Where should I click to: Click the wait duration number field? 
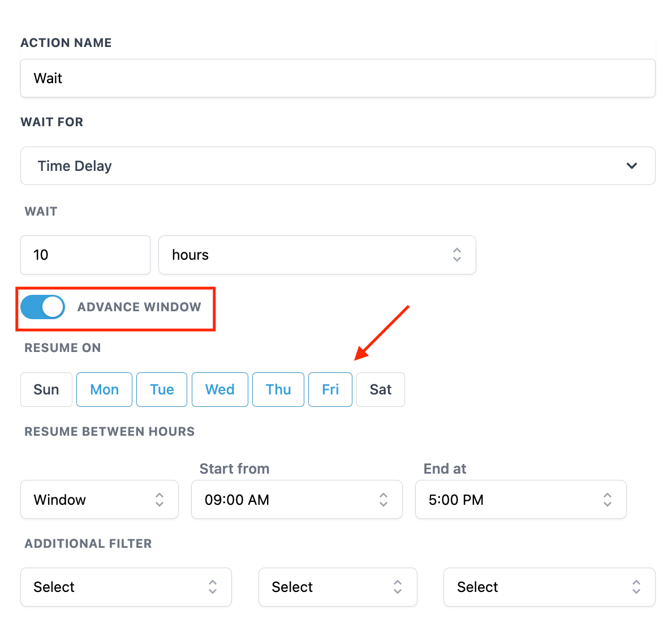point(85,255)
